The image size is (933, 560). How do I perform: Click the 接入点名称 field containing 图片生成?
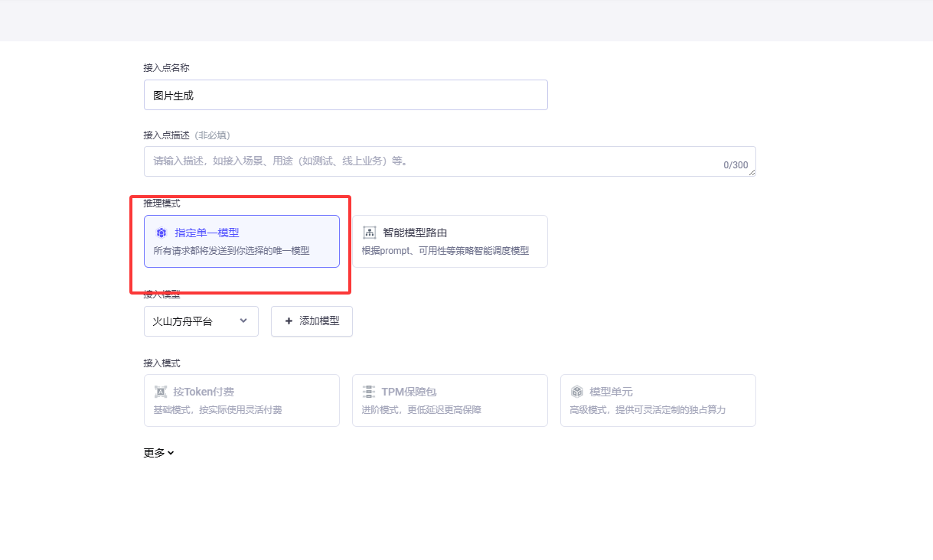[x=345, y=95]
